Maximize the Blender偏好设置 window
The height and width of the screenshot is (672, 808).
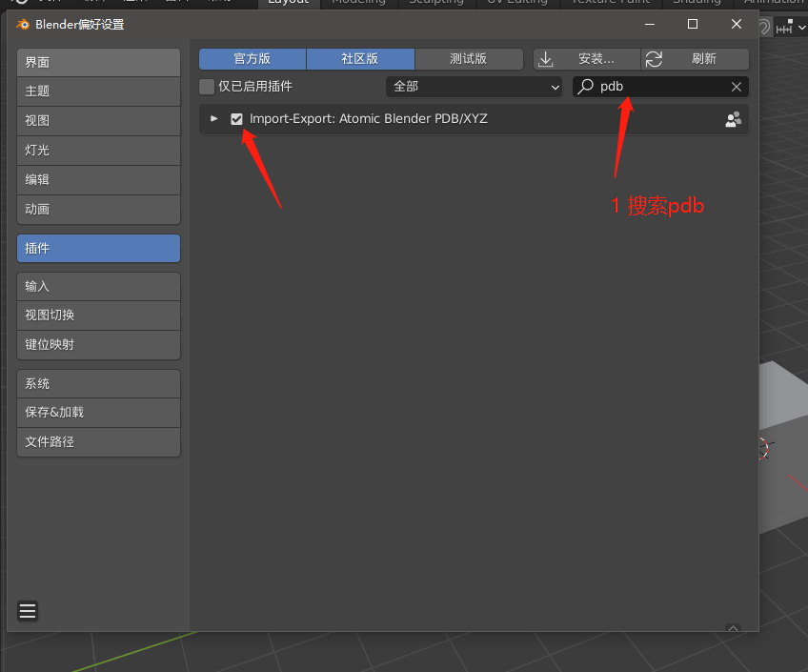click(693, 24)
